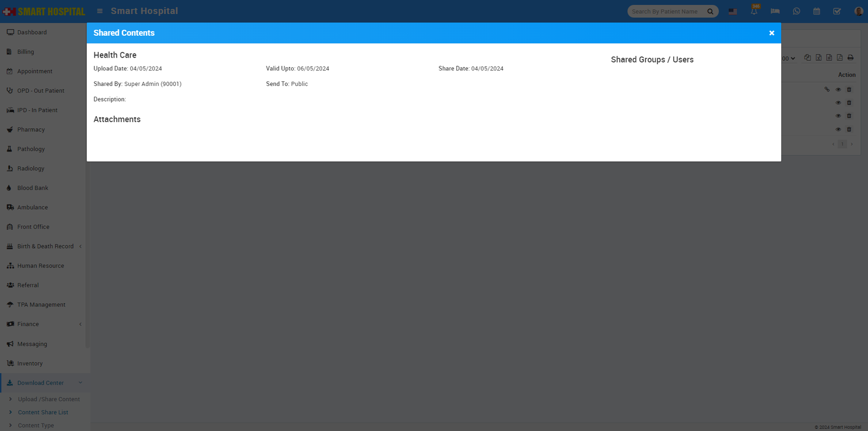Viewport: 868px width, 431px height.
Task: Open the Upload /Share Content link
Action: point(49,399)
